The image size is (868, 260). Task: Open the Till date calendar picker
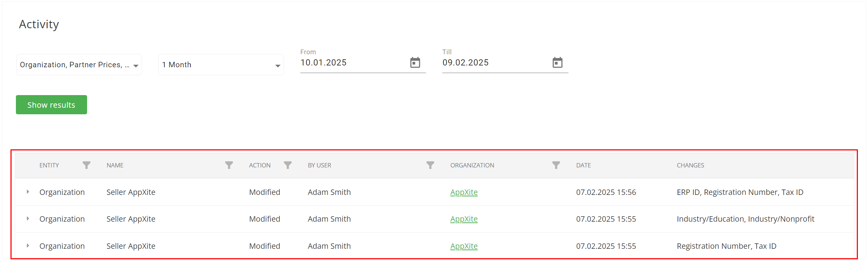click(557, 63)
